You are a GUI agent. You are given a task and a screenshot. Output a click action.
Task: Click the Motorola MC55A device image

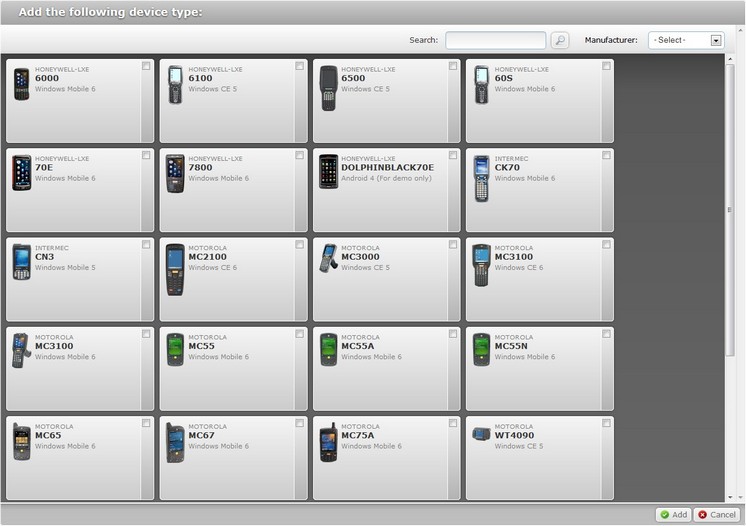[x=328, y=350]
